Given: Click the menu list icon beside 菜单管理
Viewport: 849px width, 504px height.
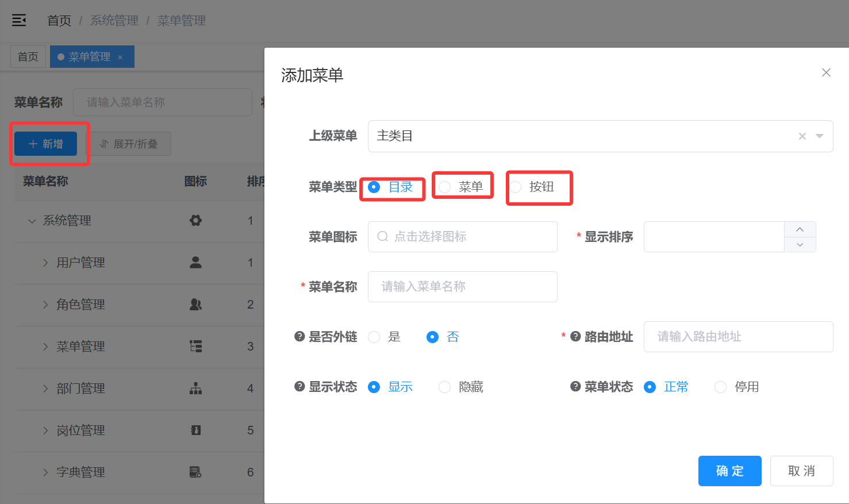Looking at the screenshot, I should (195, 347).
